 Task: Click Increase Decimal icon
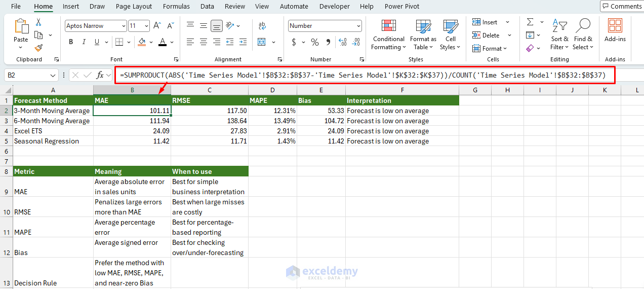[x=342, y=42]
